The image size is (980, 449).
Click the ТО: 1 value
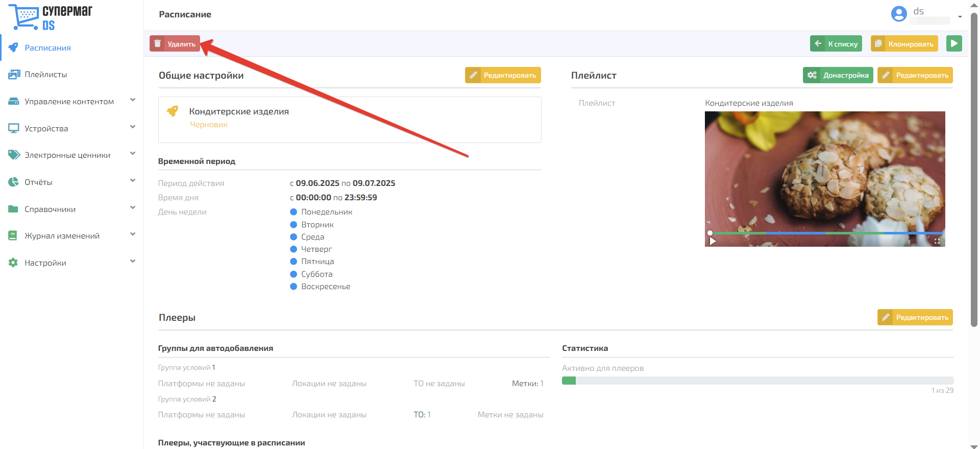(x=422, y=415)
